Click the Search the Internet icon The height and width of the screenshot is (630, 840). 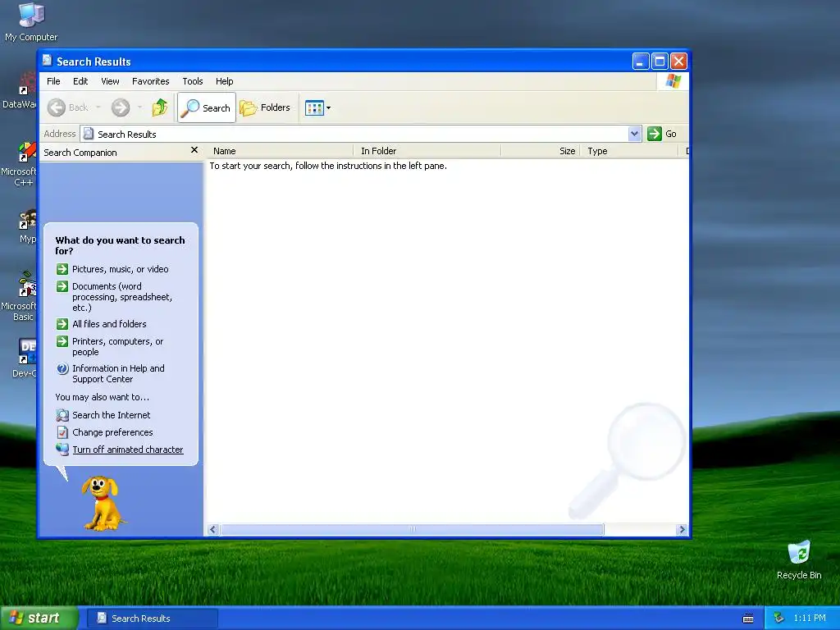point(62,415)
